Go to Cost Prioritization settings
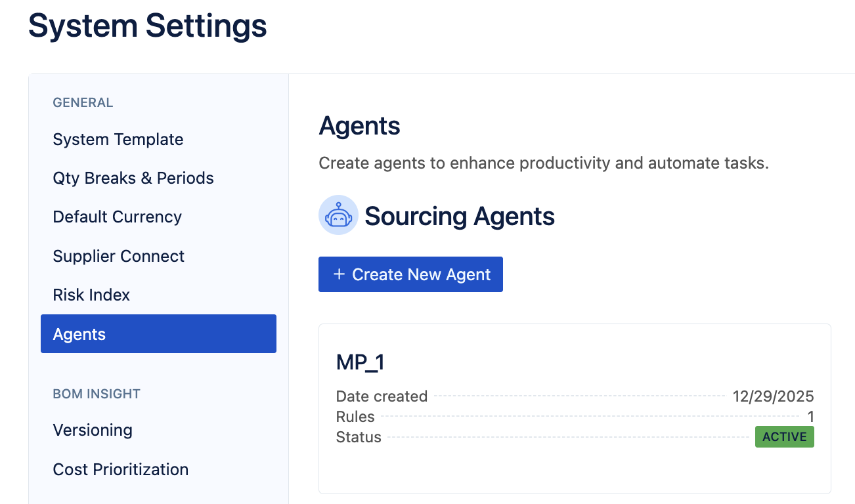Viewport: 855px width, 504px height. point(121,469)
